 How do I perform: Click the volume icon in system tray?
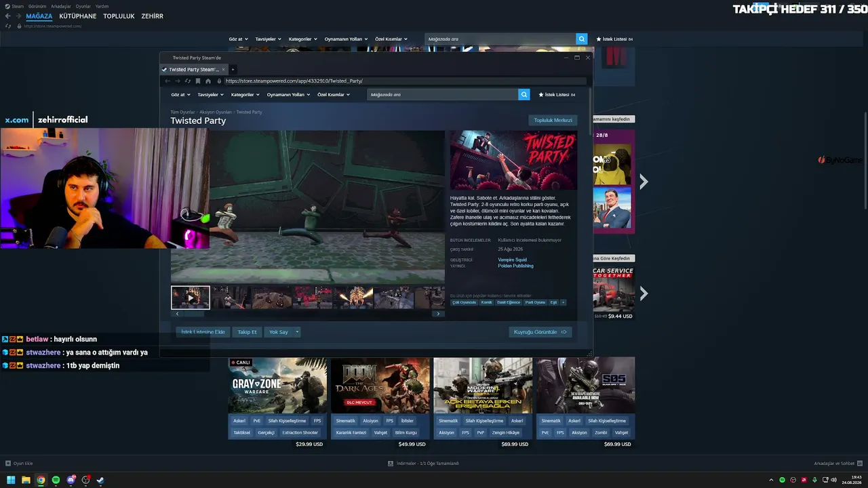[833, 481]
